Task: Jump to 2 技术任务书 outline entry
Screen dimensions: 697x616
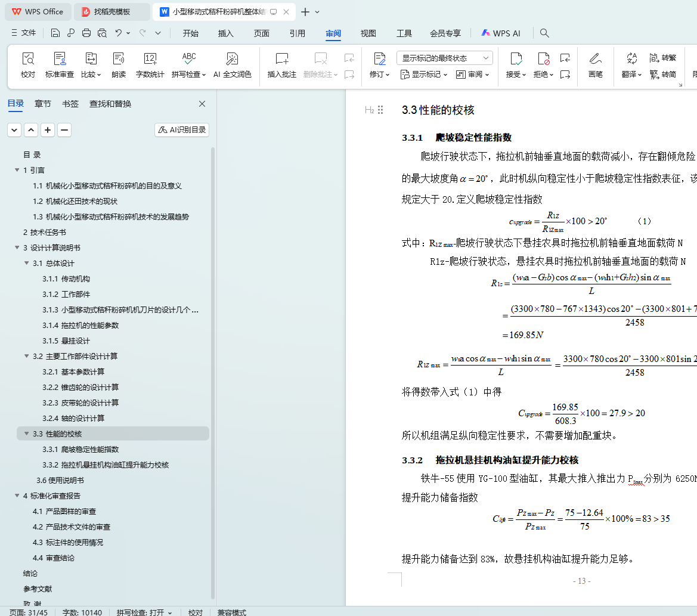Action: coord(45,232)
